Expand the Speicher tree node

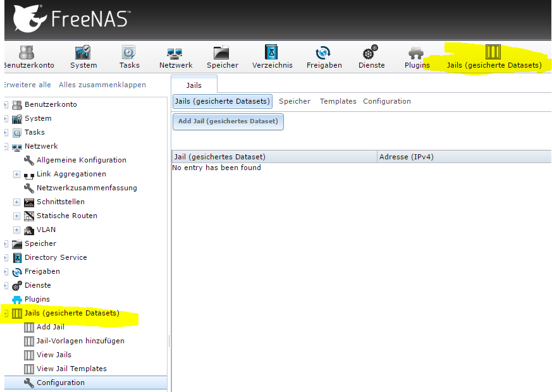[6, 243]
